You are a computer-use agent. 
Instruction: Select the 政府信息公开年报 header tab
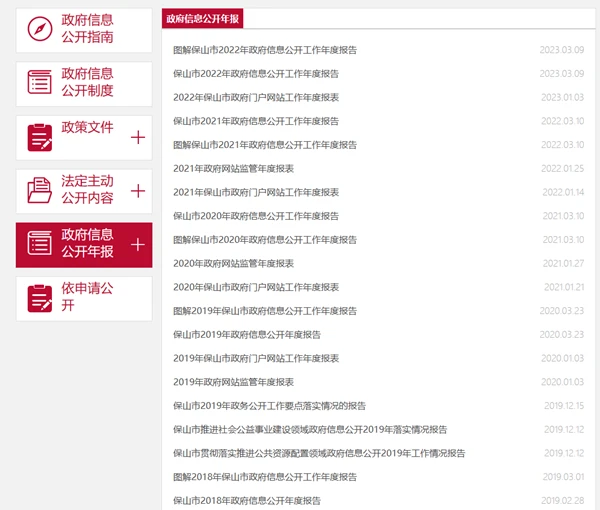click(202, 19)
